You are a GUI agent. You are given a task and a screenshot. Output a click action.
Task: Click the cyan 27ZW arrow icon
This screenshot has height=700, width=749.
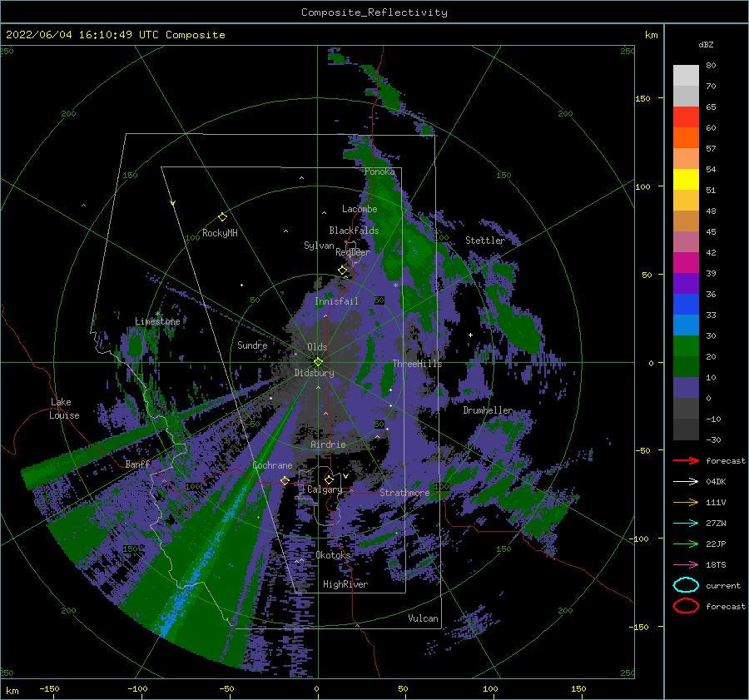[x=686, y=524]
